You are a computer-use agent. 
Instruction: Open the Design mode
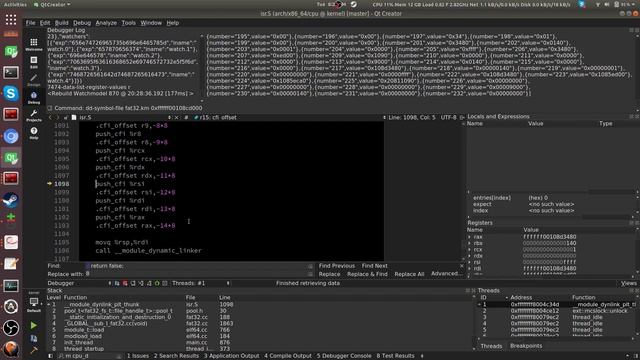tap(33, 80)
